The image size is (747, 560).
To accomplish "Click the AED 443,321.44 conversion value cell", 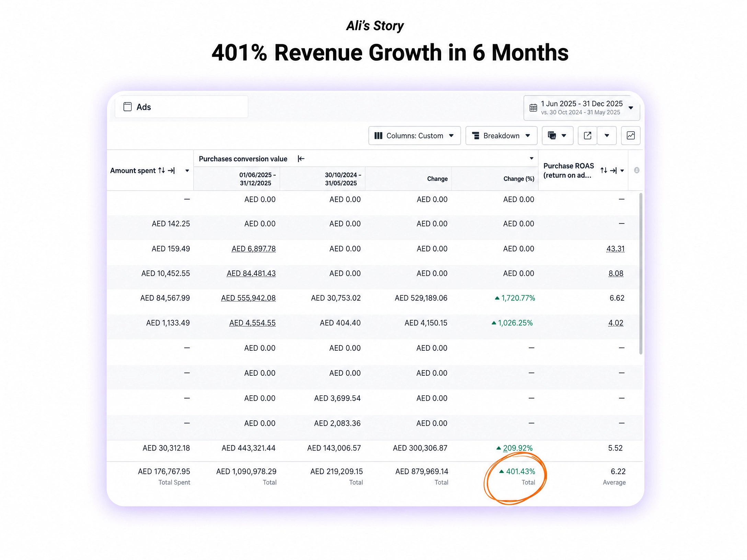I will coord(248,448).
